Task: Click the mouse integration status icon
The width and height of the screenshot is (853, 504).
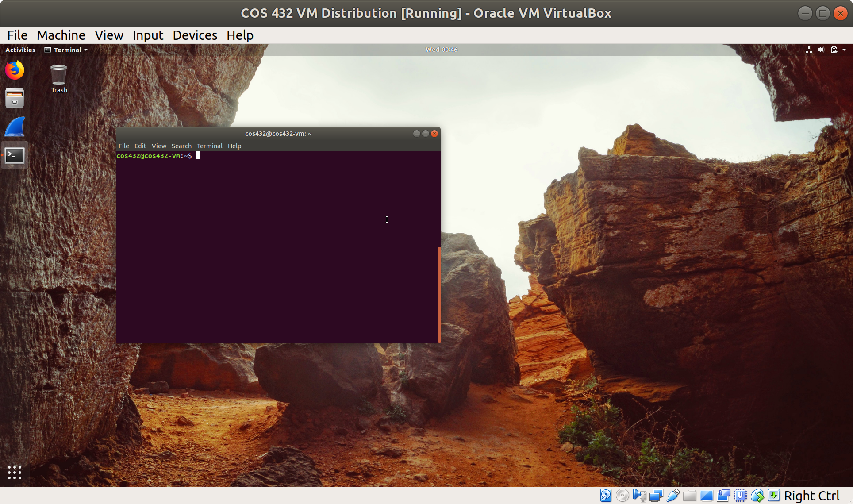Action: tap(757, 496)
